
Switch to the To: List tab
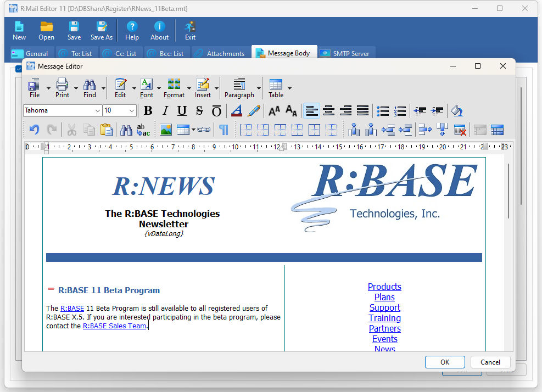(77, 54)
